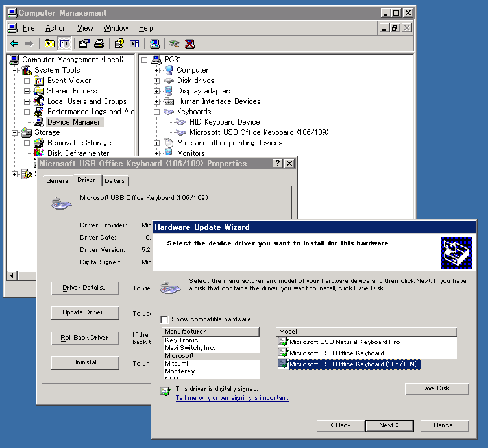488x448 pixels.
Task: Open the Action menu
Action: pos(56,28)
